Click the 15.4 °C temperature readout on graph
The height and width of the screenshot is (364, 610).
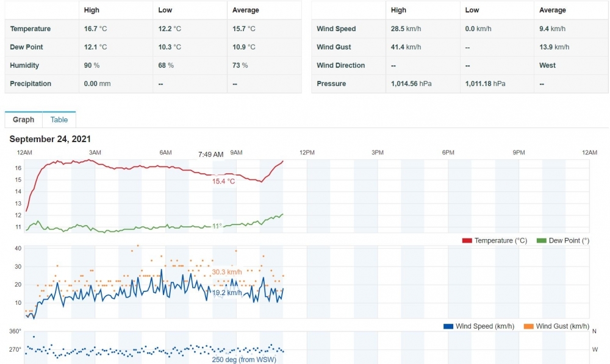point(223,182)
